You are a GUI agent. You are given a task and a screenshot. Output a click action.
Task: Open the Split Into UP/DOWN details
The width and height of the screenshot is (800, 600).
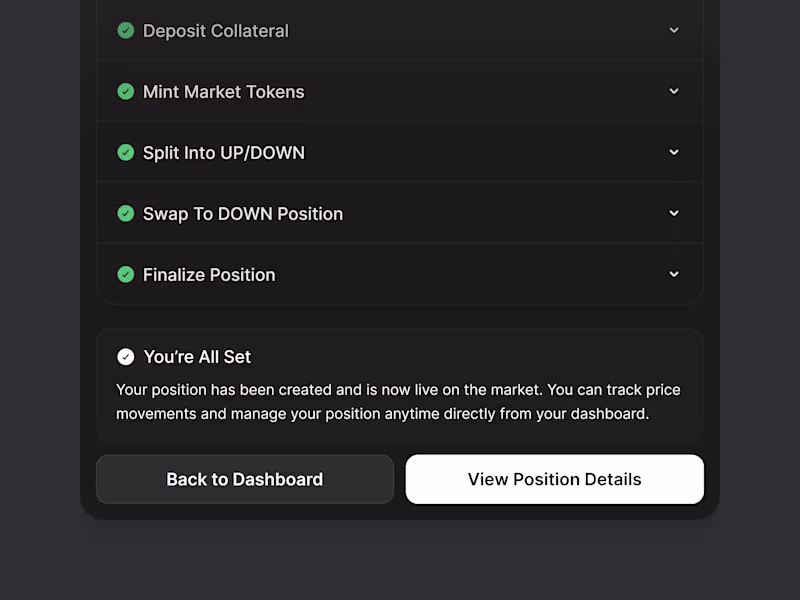(x=674, y=152)
